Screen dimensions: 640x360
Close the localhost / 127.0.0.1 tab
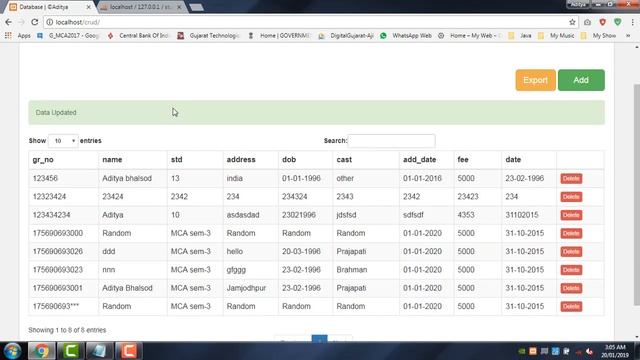[179, 7]
